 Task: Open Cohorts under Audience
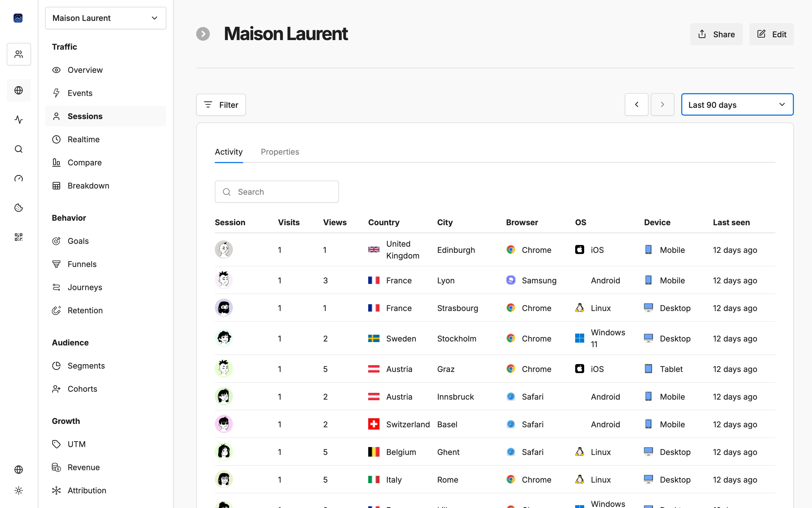click(106, 389)
